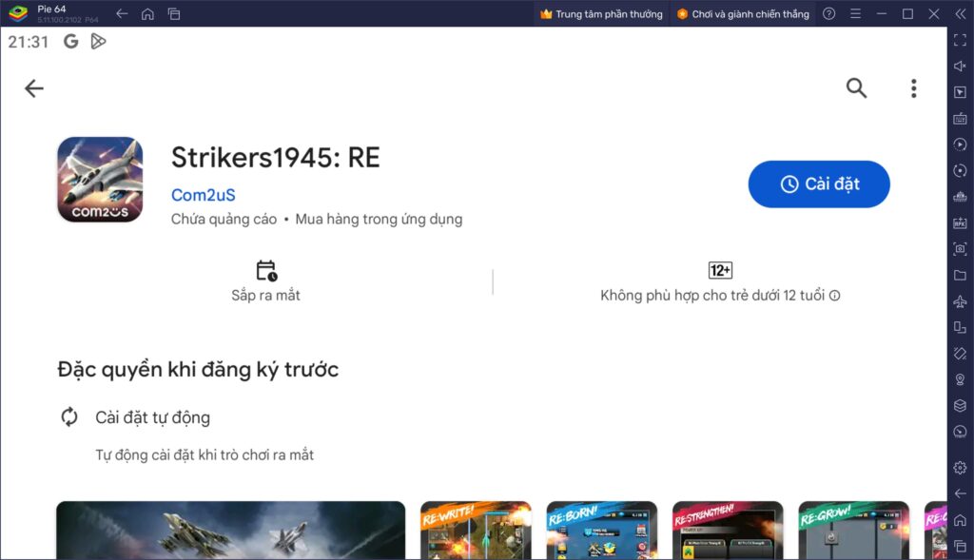Select the blue Cài đặt install button
Image resolution: width=974 pixels, height=560 pixels.
tap(818, 184)
